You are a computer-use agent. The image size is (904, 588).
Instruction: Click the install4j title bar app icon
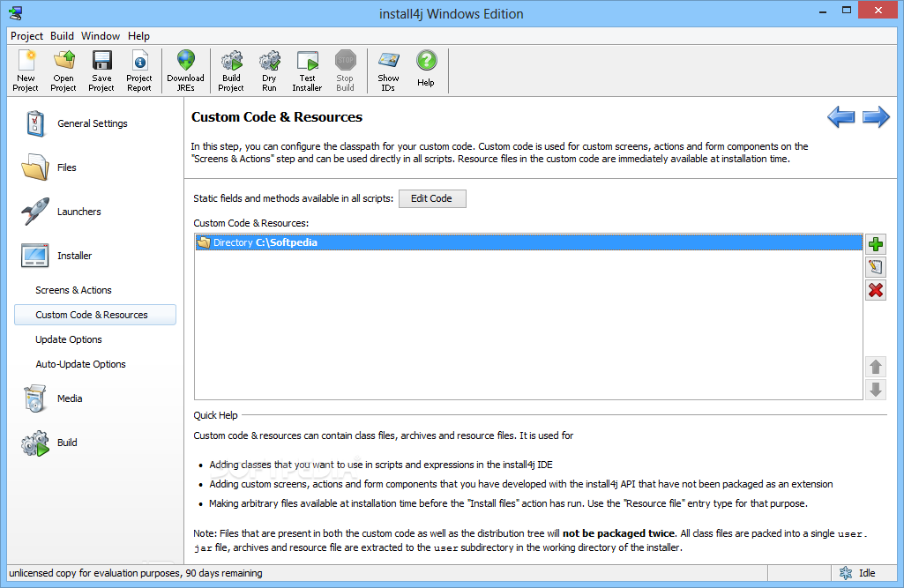[16, 13]
